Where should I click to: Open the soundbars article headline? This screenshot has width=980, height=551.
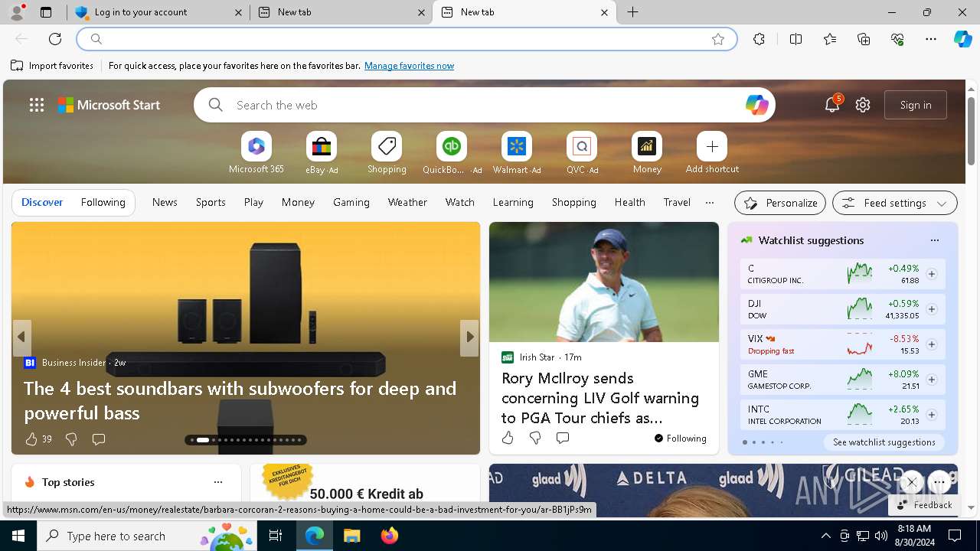240,400
